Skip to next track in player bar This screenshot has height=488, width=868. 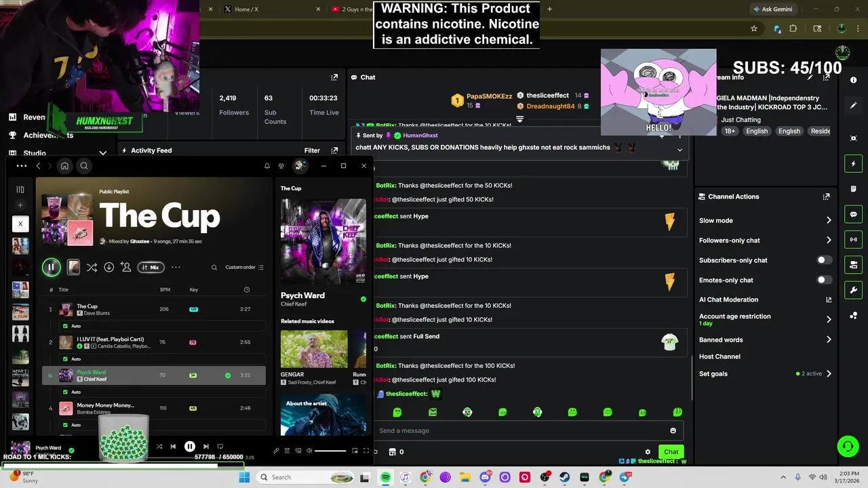[206, 447]
